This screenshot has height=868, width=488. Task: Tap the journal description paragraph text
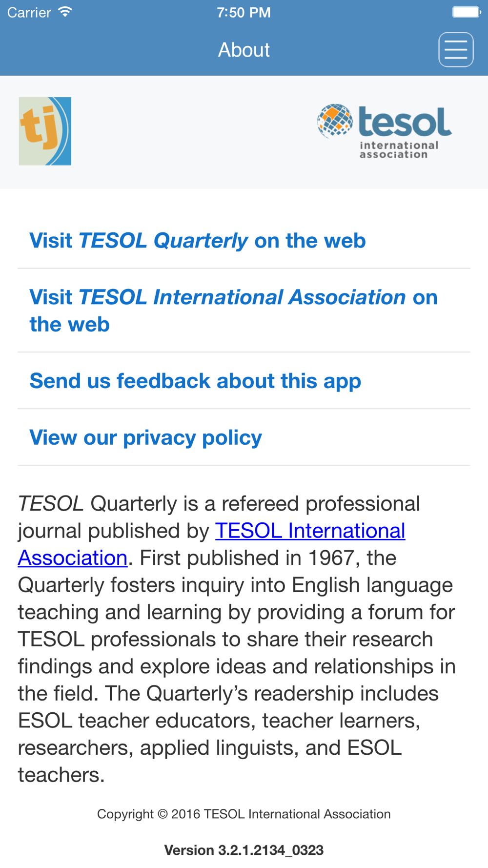click(x=237, y=639)
